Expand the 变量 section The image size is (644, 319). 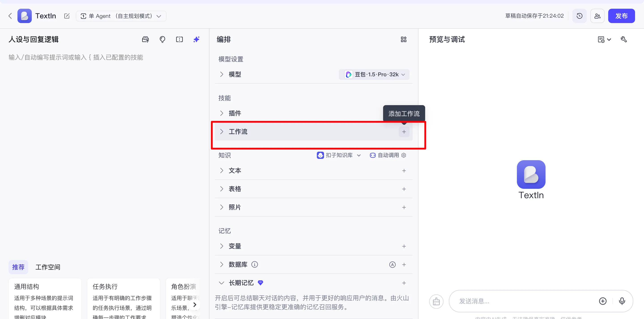[222, 246]
